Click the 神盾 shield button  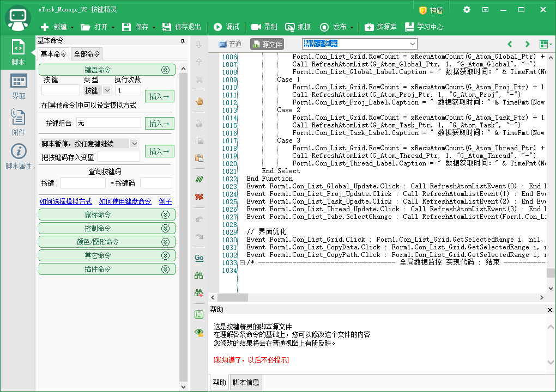(x=431, y=10)
